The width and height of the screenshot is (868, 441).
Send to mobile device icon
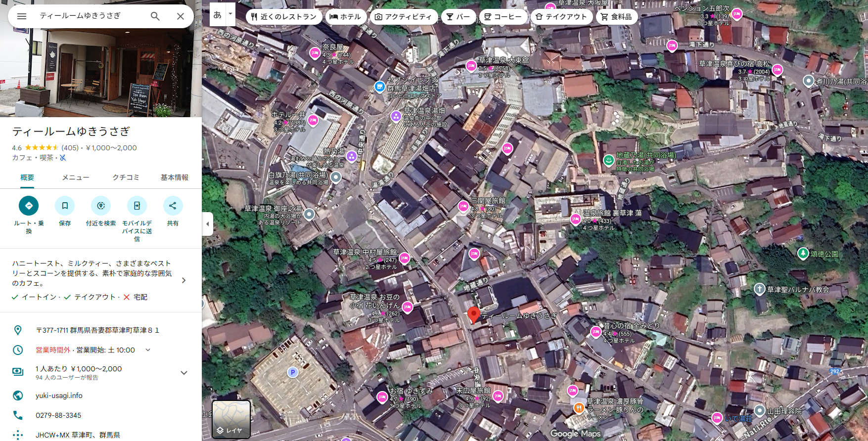137,206
